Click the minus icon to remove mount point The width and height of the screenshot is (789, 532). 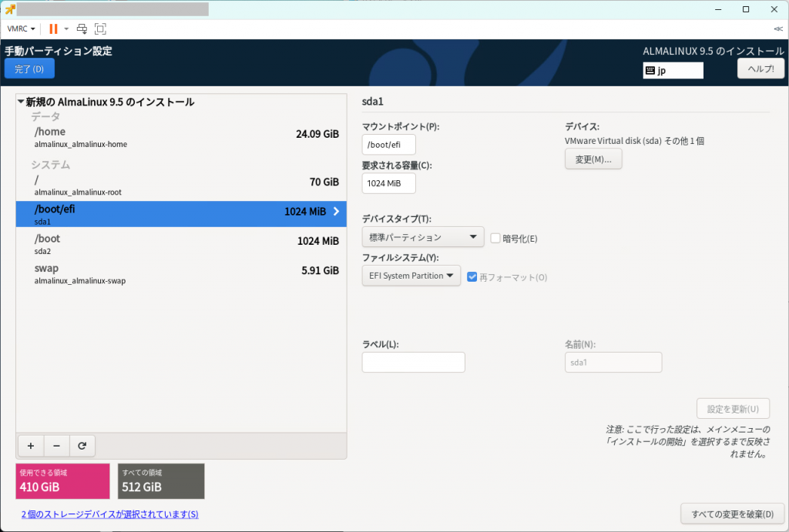[x=56, y=446]
